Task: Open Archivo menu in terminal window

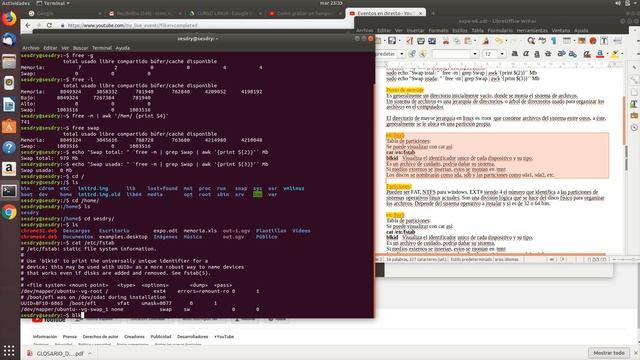Action: point(31,48)
